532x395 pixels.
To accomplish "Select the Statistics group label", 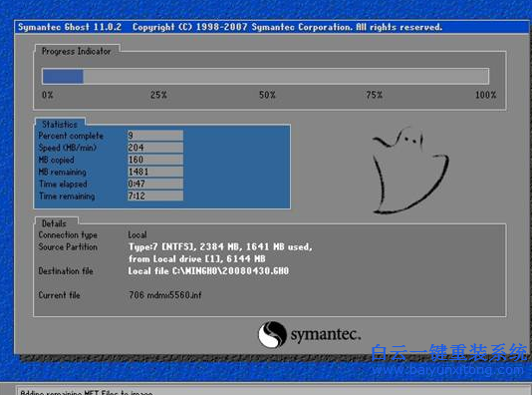I will pyautogui.click(x=60, y=125).
